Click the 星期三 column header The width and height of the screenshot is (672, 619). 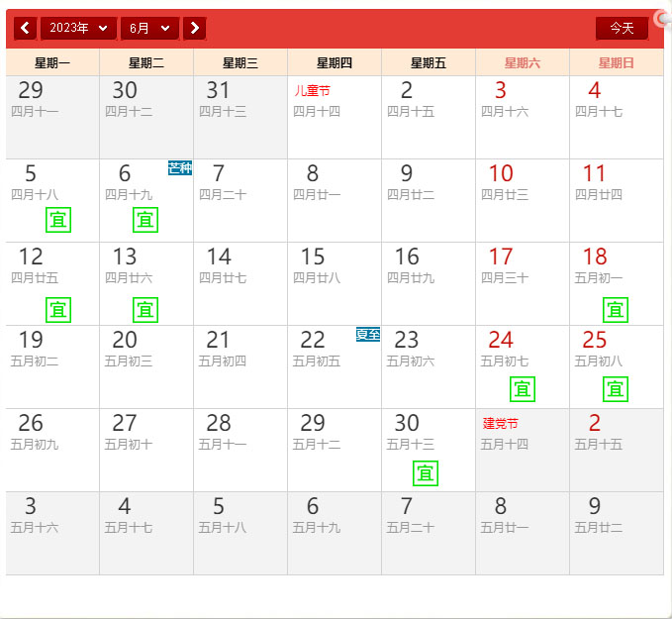[240, 63]
